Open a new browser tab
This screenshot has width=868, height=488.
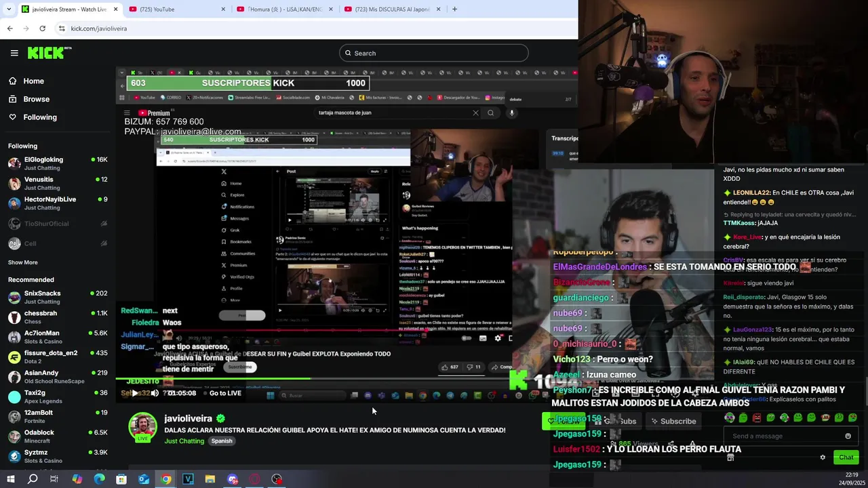pos(454,9)
